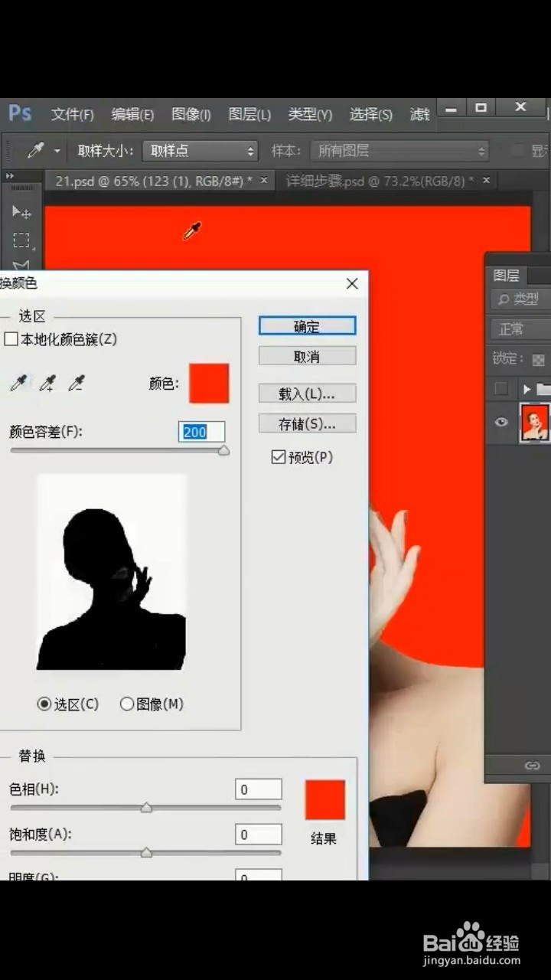Select the Move tool
This screenshot has width=551, height=980.
click(21, 212)
